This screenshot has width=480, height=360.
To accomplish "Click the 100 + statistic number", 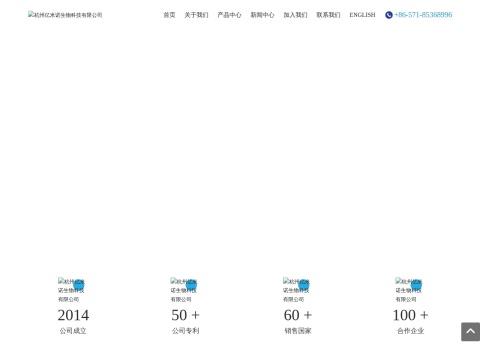I will point(410,315).
